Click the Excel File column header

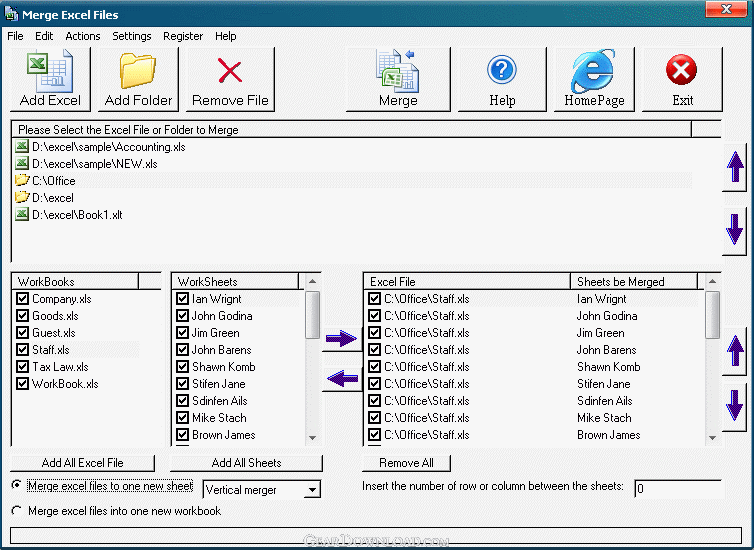coord(467,281)
